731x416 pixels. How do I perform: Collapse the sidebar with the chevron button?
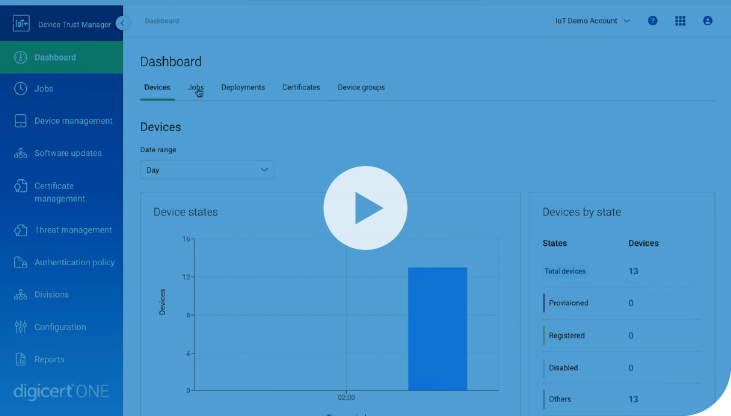122,22
